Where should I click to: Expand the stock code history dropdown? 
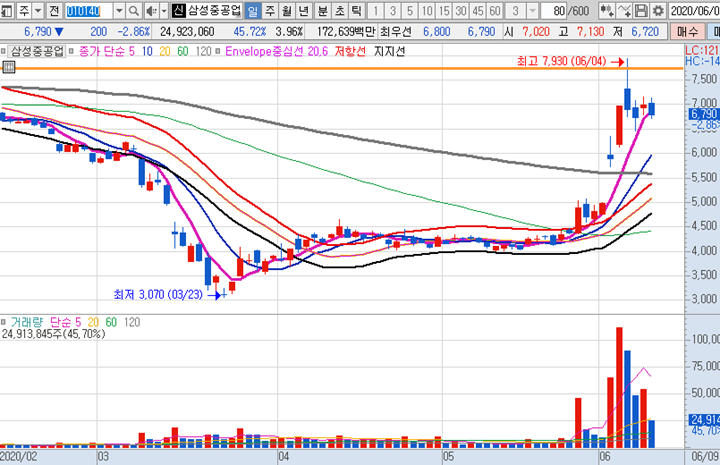coord(119,11)
